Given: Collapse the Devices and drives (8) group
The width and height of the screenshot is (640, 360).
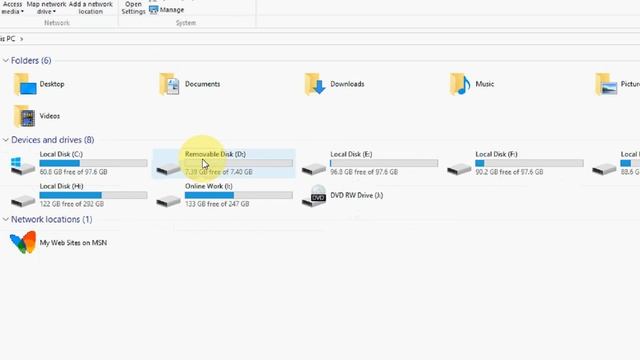Looking at the screenshot, I should click(6, 140).
